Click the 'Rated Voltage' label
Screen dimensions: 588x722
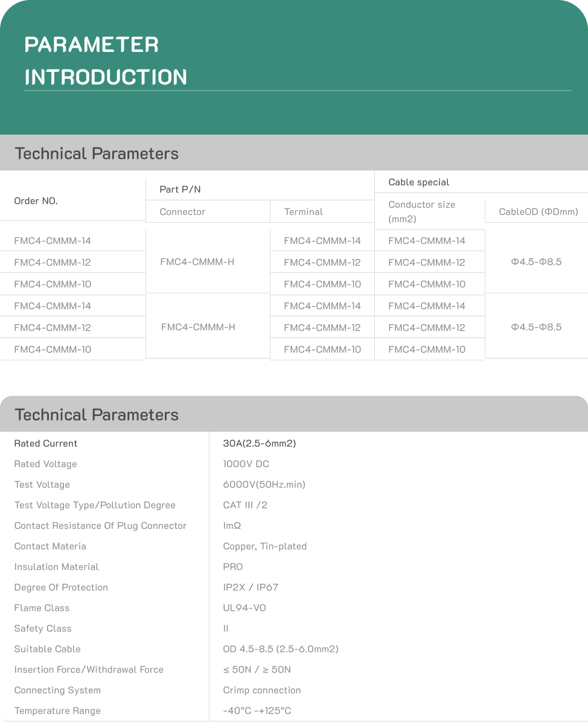(x=45, y=464)
